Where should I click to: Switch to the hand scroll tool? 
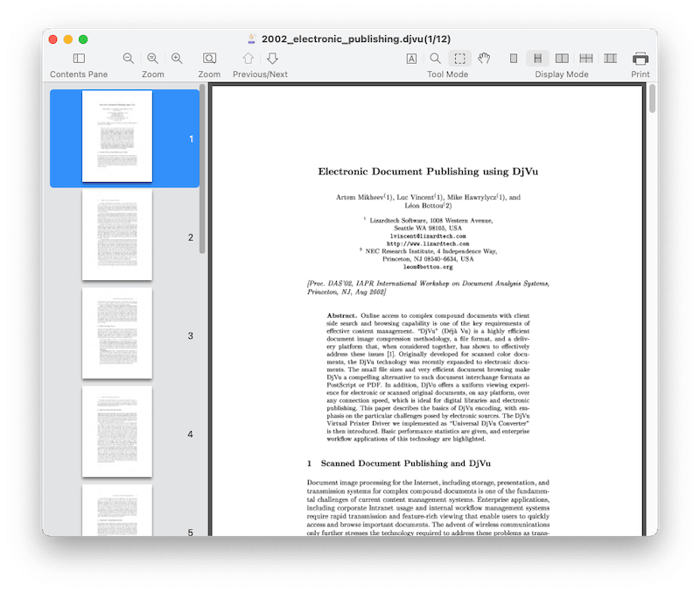[484, 59]
